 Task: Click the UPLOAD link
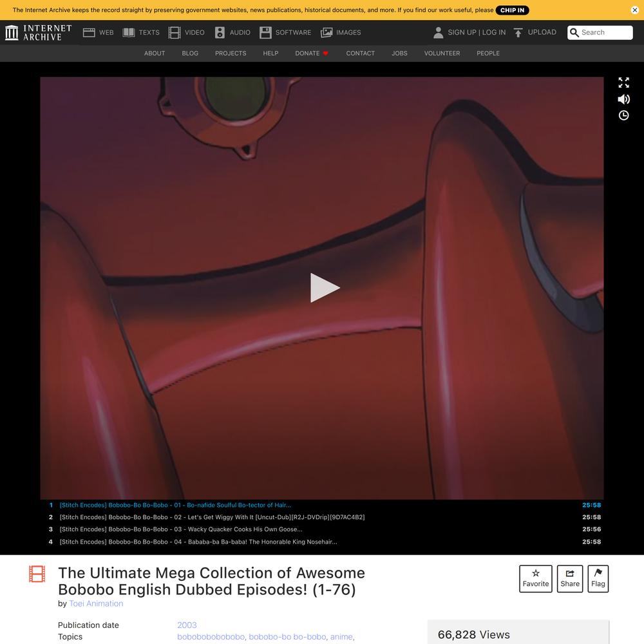point(542,32)
